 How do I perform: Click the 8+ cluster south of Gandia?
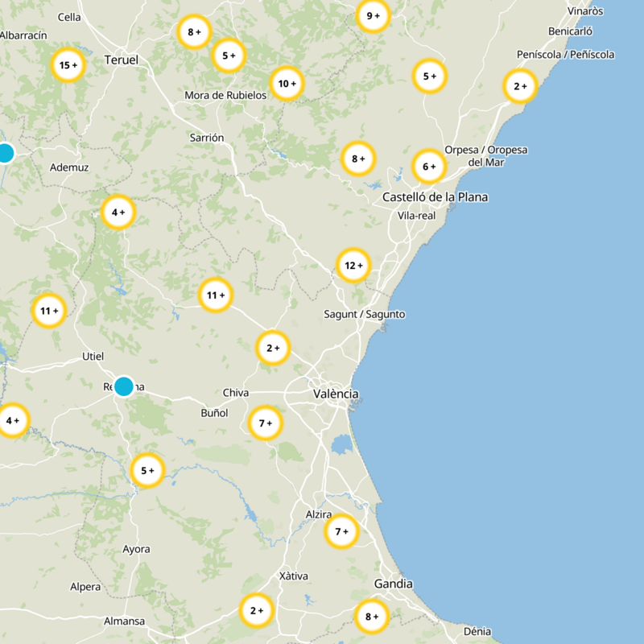pos(372,617)
